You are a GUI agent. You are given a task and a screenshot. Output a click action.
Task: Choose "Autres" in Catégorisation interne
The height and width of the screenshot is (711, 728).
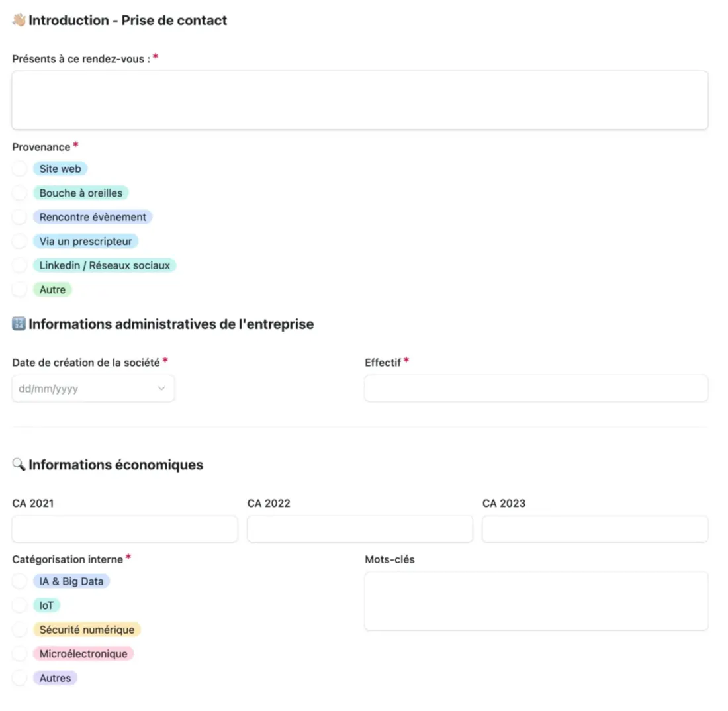pos(19,677)
